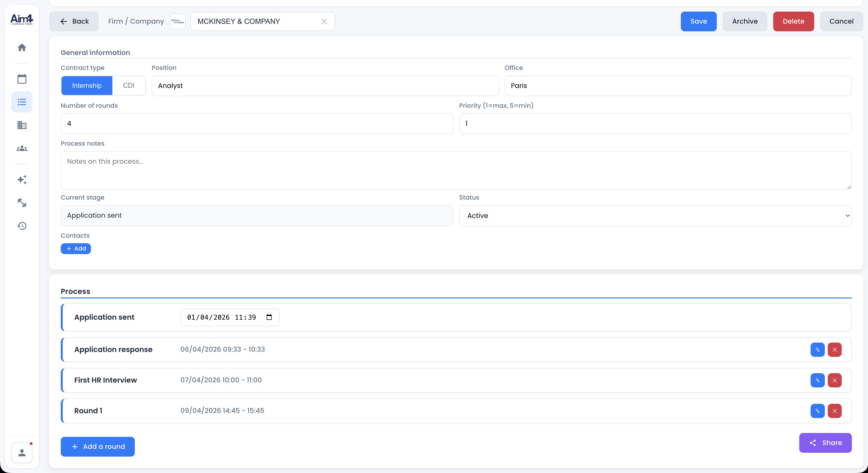
Task: Select Internship contract type
Action: point(87,86)
